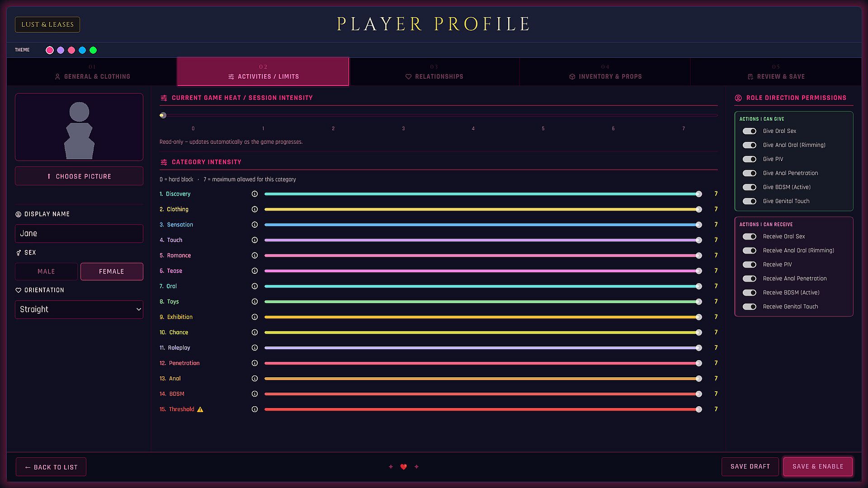Image resolution: width=868 pixels, height=488 pixels.
Task: Switch to General & Clothing tab
Action: pyautogui.click(x=92, y=72)
